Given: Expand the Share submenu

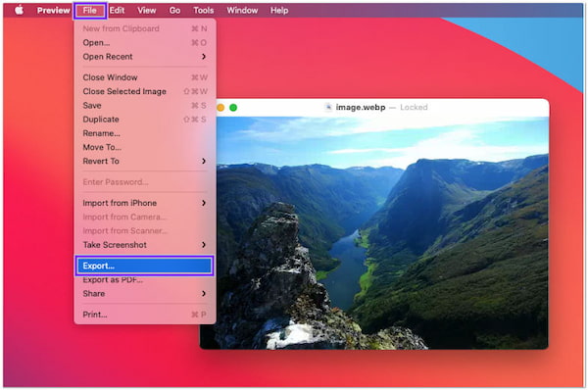Looking at the screenshot, I should tap(145, 294).
